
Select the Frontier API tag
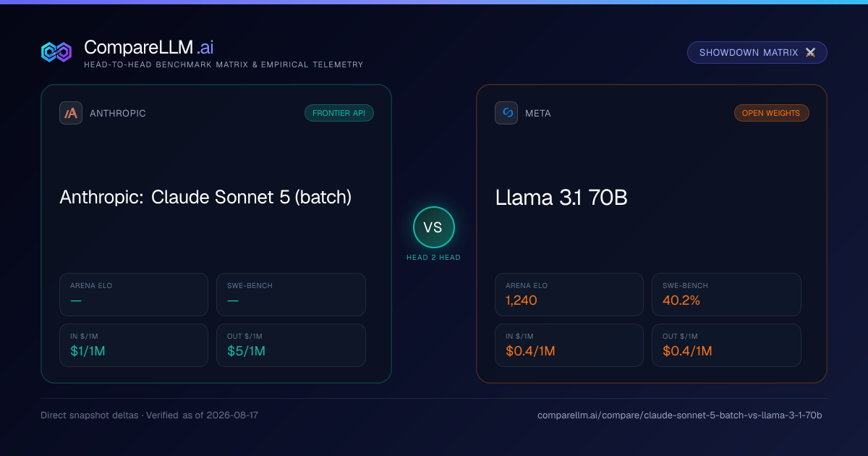(339, 113)
